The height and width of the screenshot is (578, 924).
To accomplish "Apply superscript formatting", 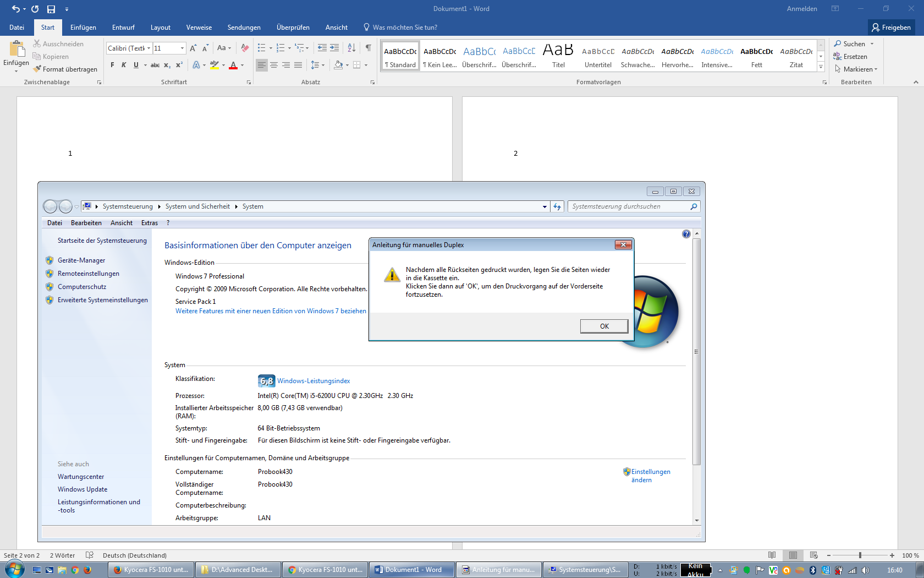I will [179, 65].
